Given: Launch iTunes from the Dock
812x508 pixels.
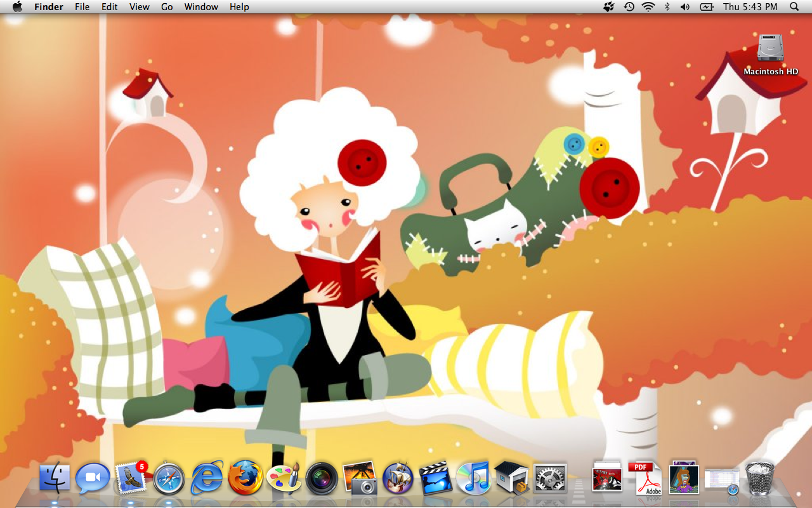Looking at the screenshot, I should coord(474,478).
